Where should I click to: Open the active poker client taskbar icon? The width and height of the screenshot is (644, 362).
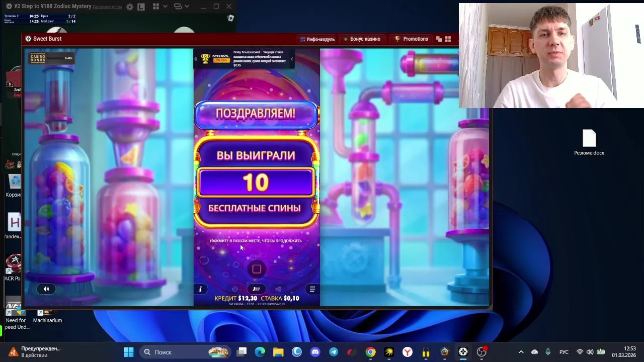point(463,352)
